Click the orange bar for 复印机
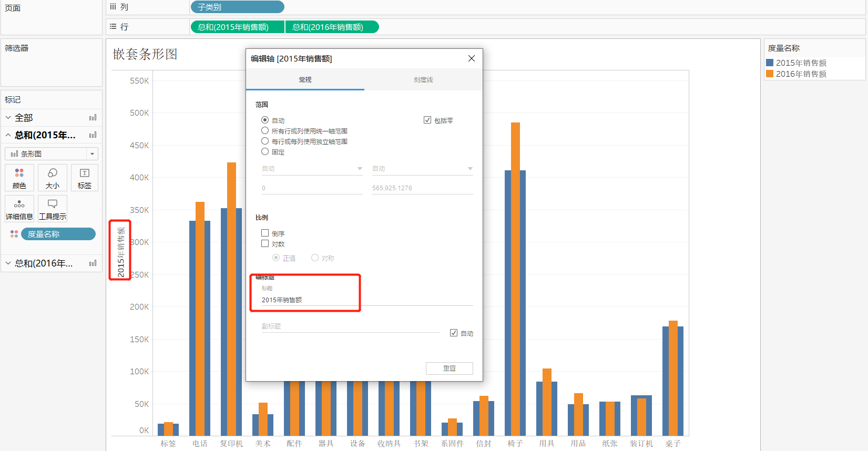 pos(231,299)
